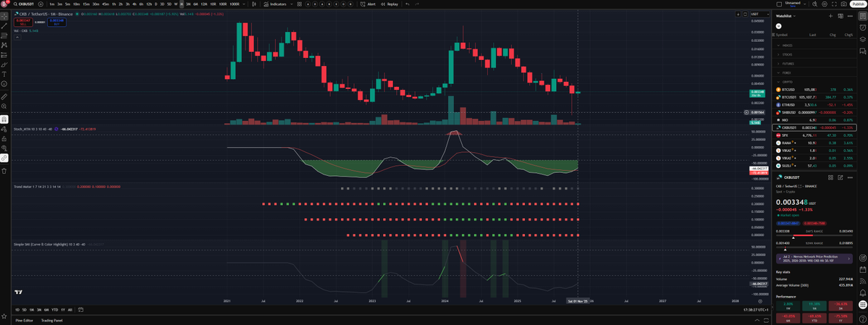Remove drawings with trash icon
The height and width of the screenshot is (325, 868).
(5, 171)
